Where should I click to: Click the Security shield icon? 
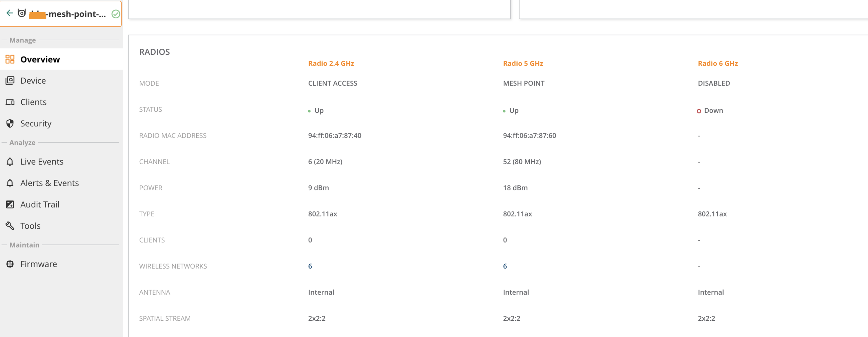click(10, 124)
